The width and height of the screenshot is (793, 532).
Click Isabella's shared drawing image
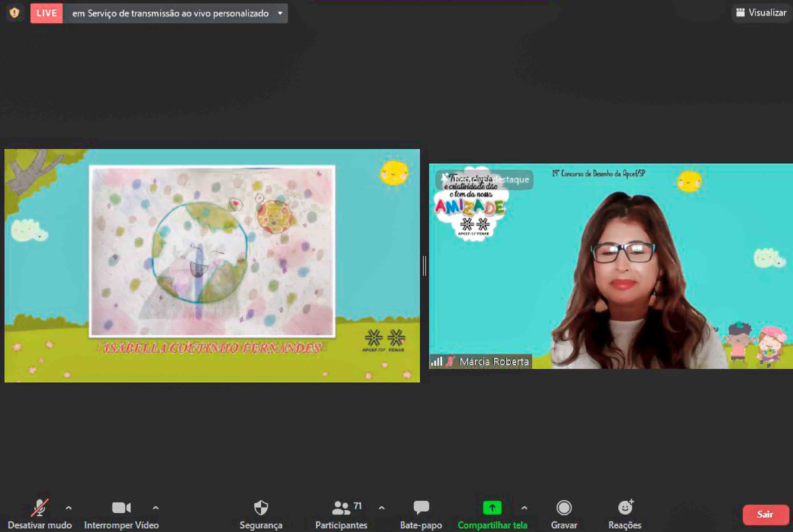212,251
